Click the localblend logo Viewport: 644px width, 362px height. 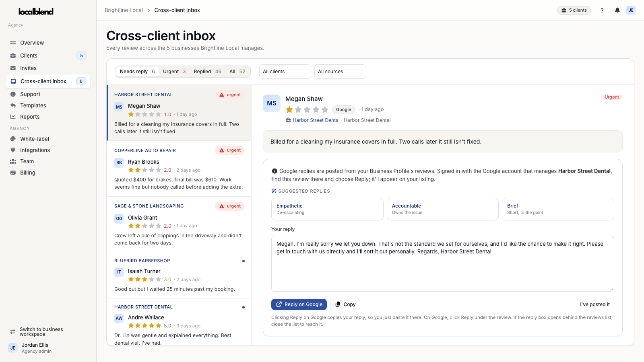click(x=36, y=12)
